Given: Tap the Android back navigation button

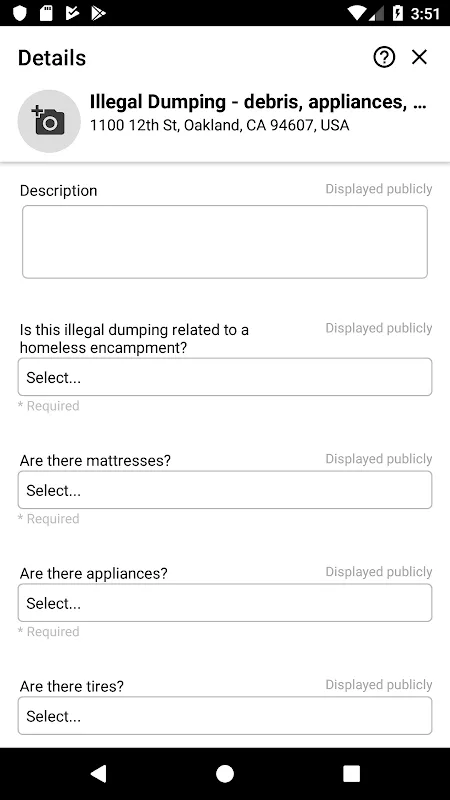Looking at the screenshot, I should pyautogui.click(x=98, y=773).
